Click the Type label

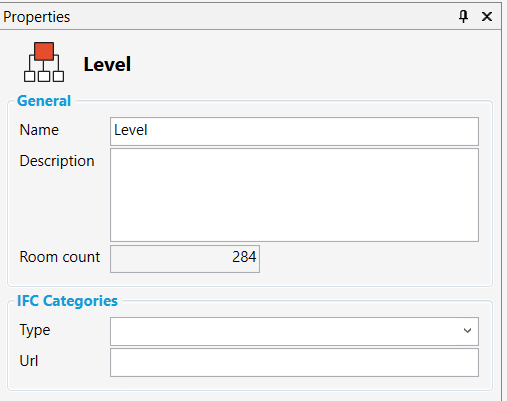(35, 330)
